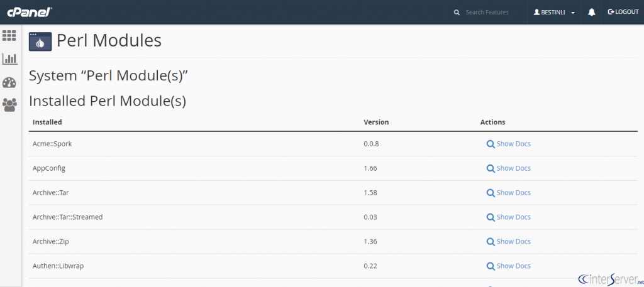Select the Archive::Tar::Streamed module name

point(67,217)
